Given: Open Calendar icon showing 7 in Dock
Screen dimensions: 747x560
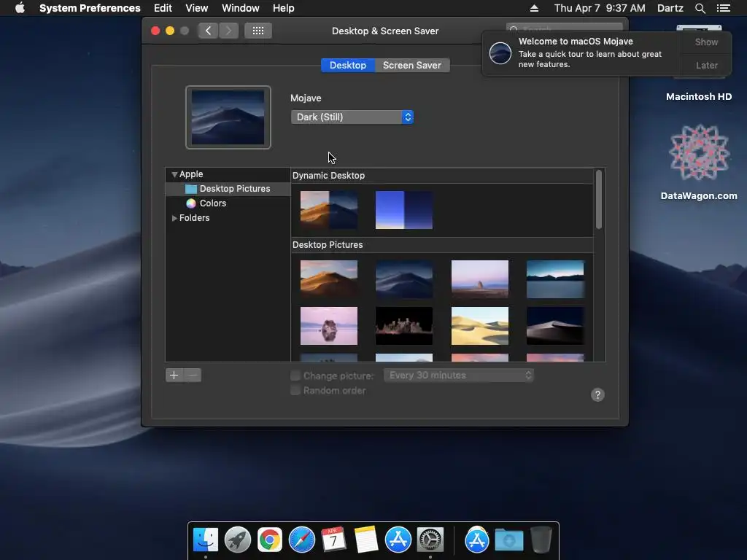Looking at the screenshot, I should pos(333,540).
